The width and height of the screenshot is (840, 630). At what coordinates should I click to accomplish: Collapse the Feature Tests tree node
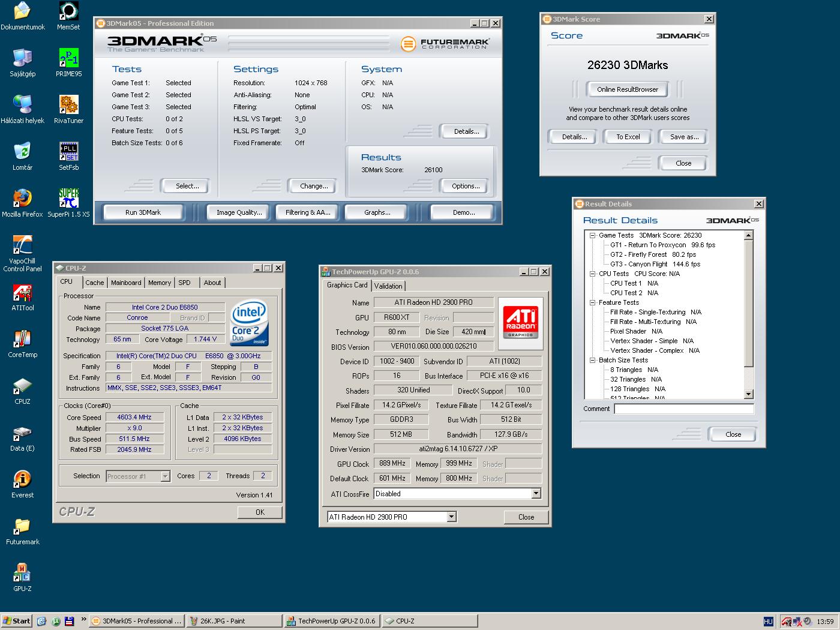pyautogui.click(x=592, y=302)
